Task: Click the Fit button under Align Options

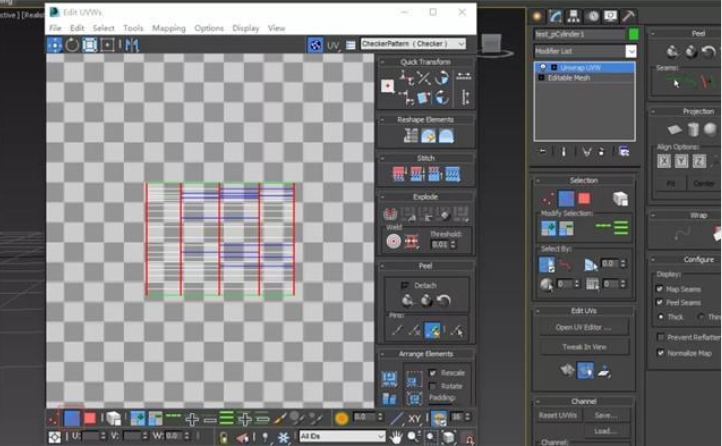Action: (x=671, y=183)
